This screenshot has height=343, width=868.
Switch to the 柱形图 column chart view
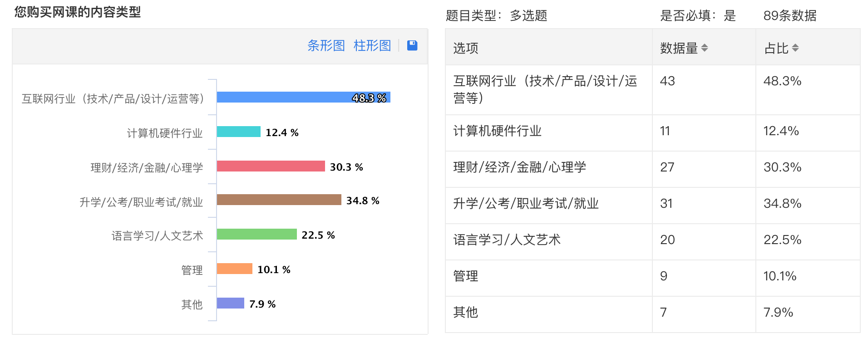372,46
